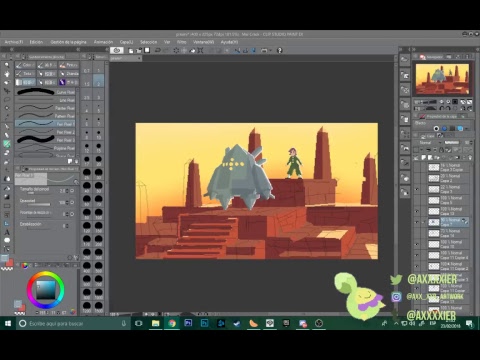
Task: Open the Animación menu
Action: coord(103,42)
